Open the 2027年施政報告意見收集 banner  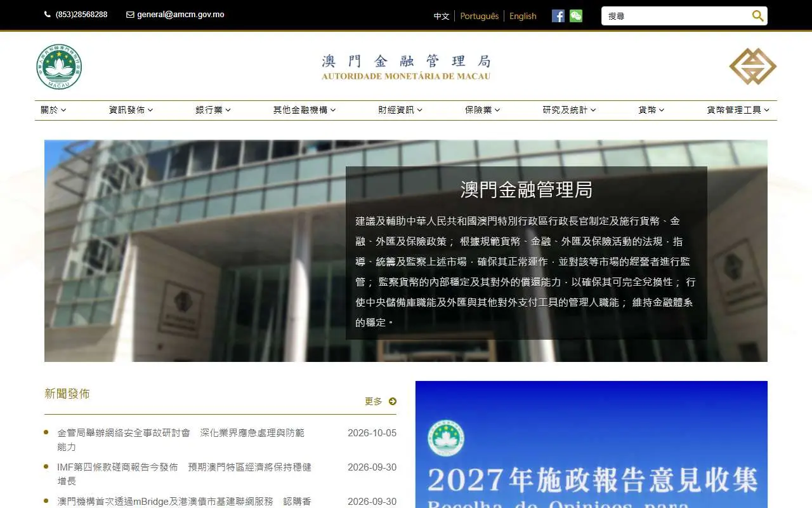[x=591, y=444]
